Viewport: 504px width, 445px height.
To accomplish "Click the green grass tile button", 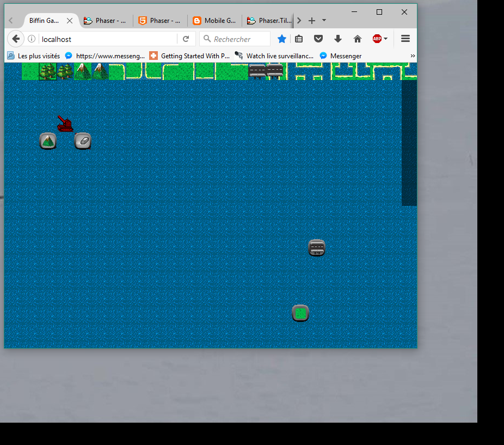I will [x=300, y=313].
